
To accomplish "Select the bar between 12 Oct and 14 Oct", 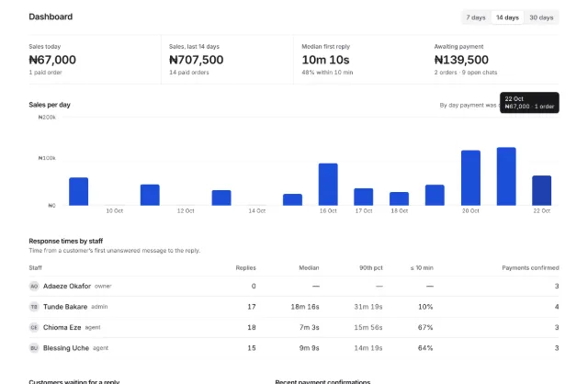I will point(221,198).
